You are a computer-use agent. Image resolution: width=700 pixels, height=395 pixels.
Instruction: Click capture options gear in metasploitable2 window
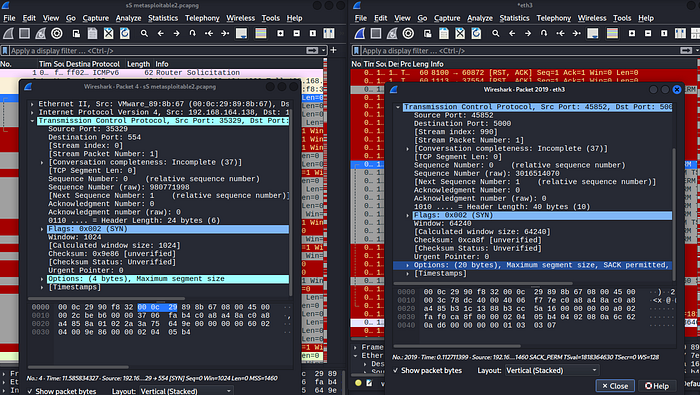click(x=57, y=33)
